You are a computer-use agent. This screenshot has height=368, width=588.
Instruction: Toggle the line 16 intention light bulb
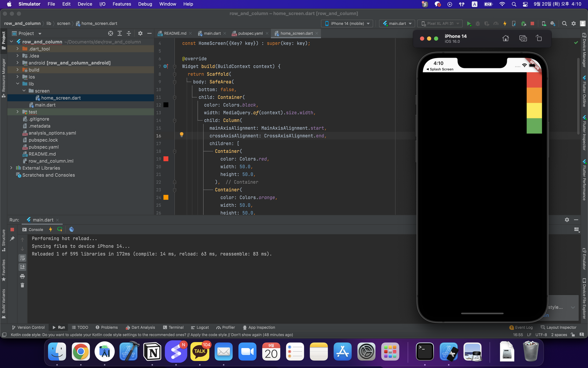182,135
